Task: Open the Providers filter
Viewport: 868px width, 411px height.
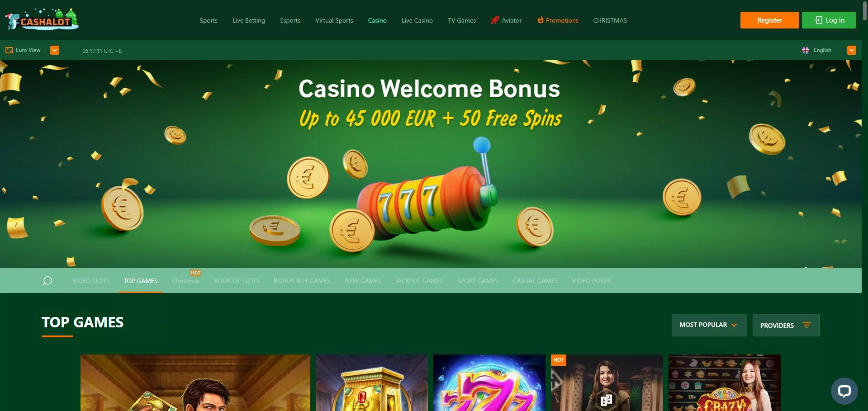Action: [786, 325]
